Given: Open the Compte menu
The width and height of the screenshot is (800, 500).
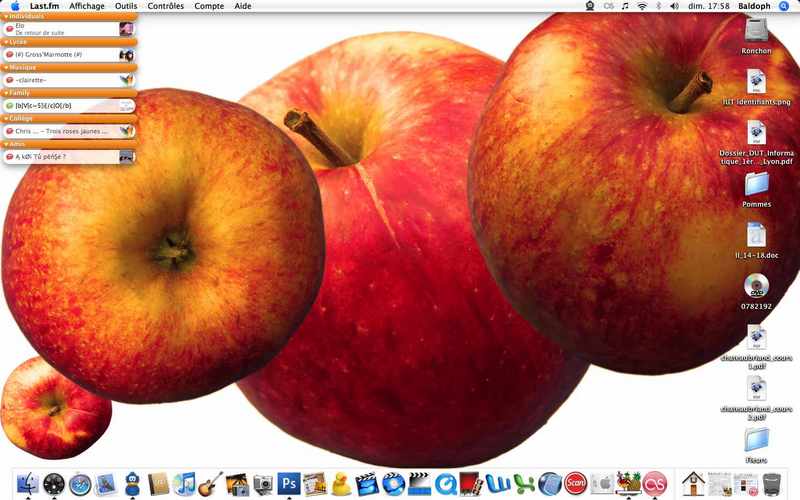Looking at the screenshot, I should pyautogui.click(x=209, y=6).
